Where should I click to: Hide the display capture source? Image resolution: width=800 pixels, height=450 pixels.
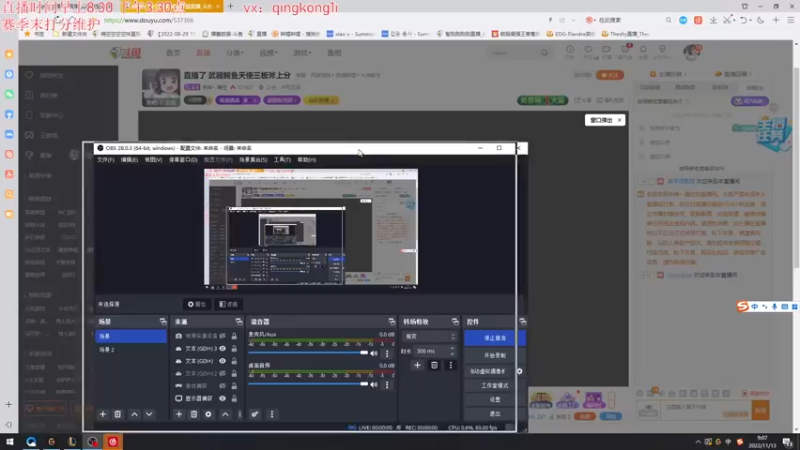222,398
